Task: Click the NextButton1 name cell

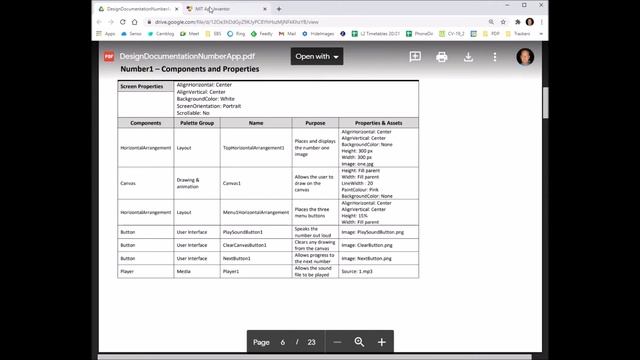Action: click(256, 258)
